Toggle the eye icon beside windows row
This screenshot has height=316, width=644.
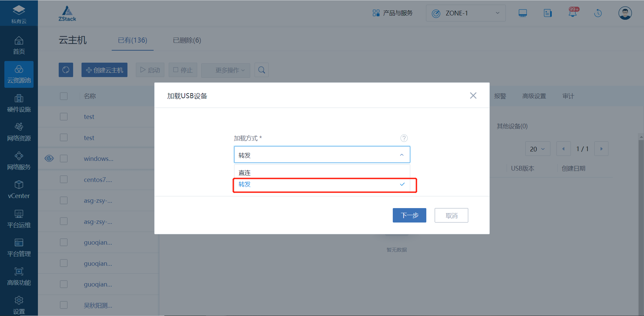pyautogui.click(x=49, y=159)
